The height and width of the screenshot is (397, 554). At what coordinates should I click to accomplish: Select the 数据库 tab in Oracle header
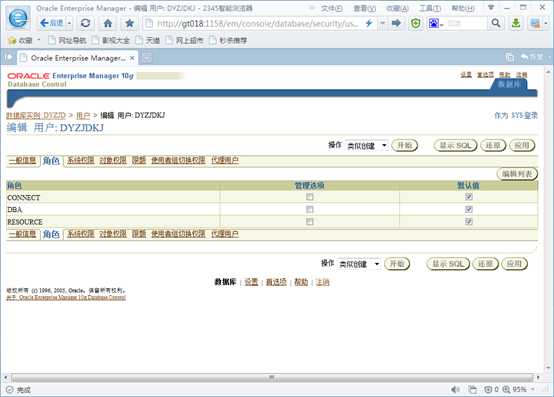click(509, 84)
